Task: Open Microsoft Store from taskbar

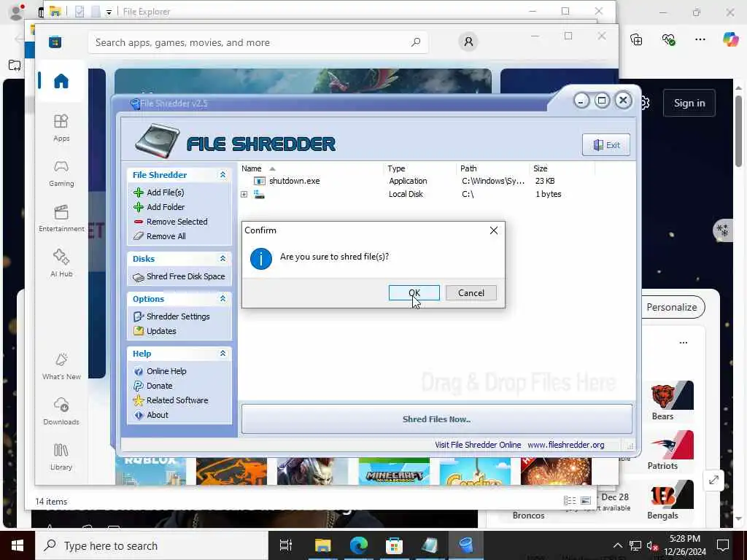Action: (x=394, y=545)
